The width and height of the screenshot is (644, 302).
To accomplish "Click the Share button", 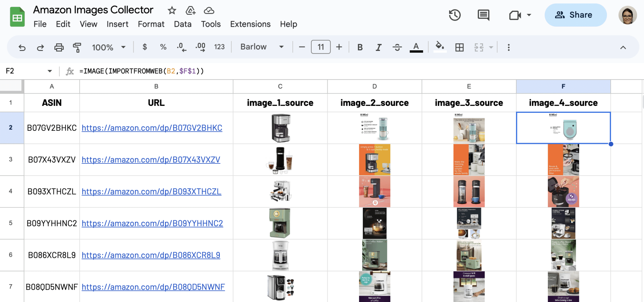I will pyautogui.click(x=575, y=15).
